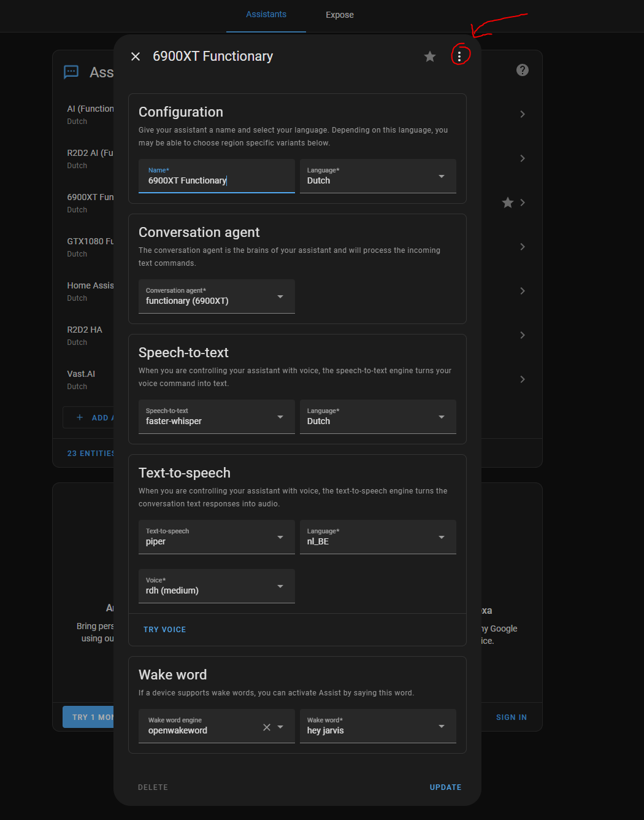Expand the R2D2 HA assistant entry

(523, 335)
